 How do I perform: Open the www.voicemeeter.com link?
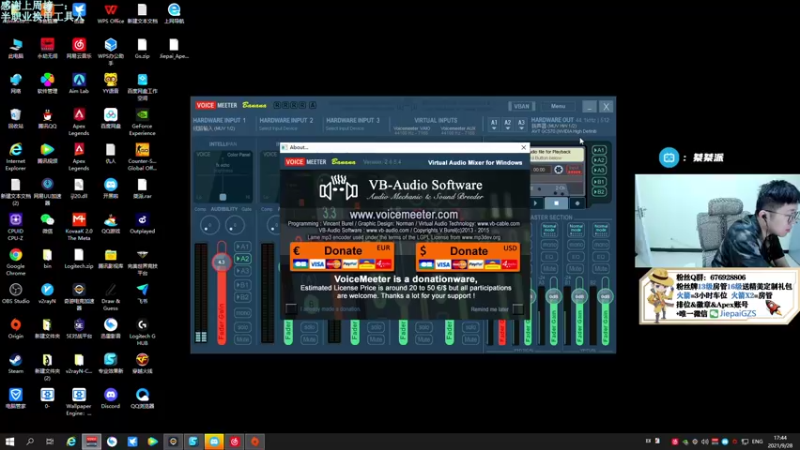(x=403, y=215)
